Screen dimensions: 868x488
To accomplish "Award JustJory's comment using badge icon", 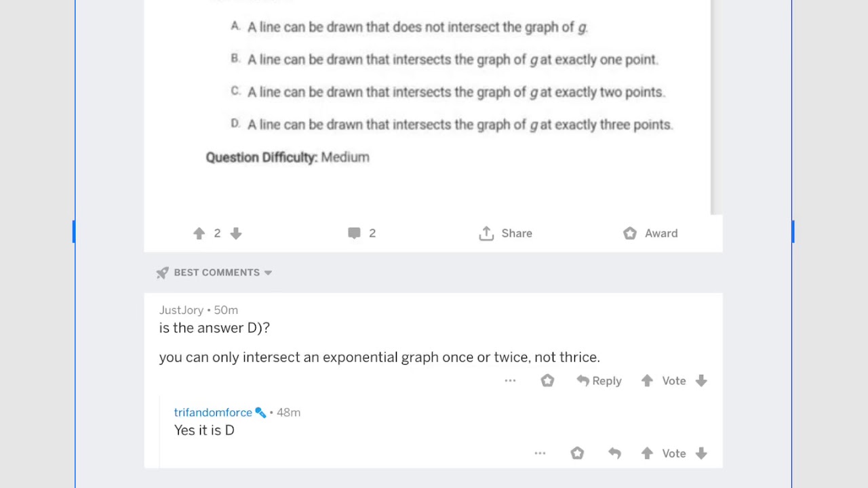I will pos(547,381).
